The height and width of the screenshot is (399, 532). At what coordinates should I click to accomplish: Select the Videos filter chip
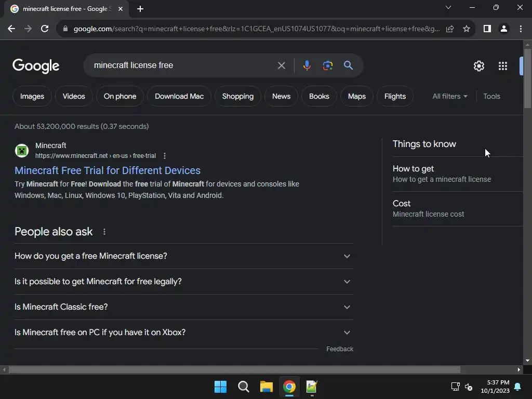[x=74, y=96]
